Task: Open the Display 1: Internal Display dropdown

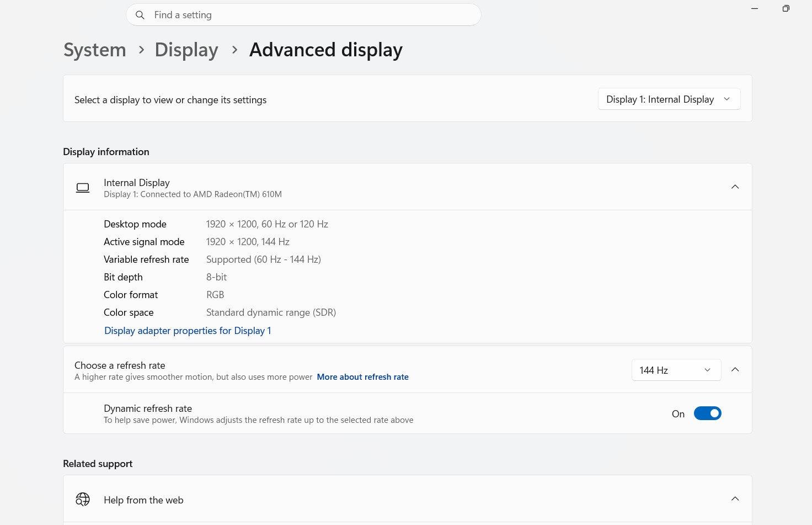Action: pos(669,99)
